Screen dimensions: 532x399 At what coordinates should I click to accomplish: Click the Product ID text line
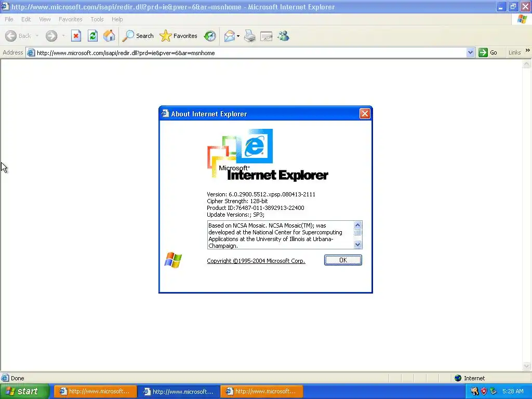click(256, 208)
